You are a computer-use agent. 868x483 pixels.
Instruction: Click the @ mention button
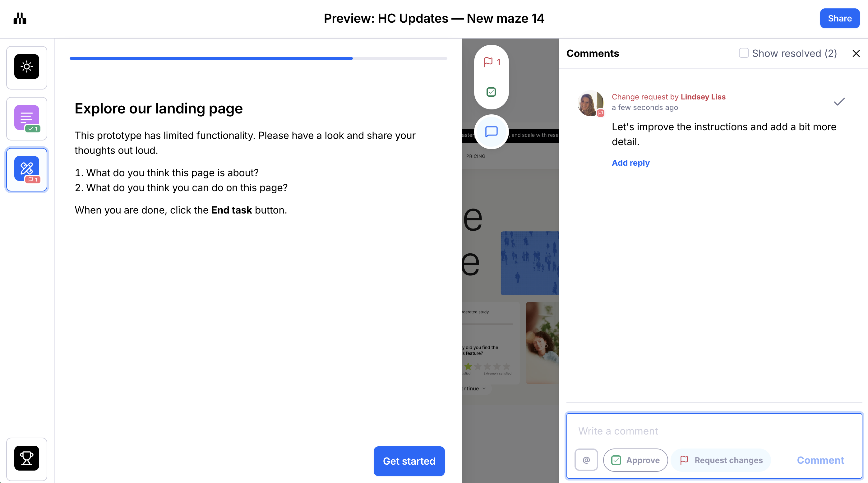(586, 460)
